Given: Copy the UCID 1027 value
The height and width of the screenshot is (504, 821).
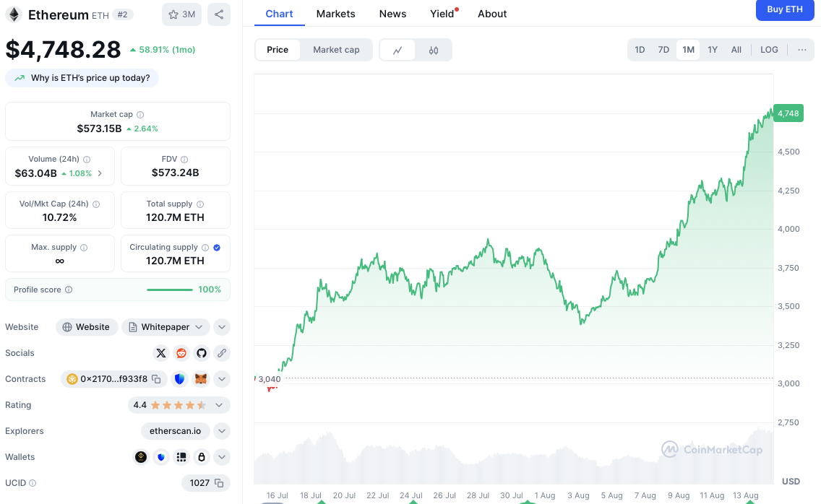Looking at the screenshot, I should (x=220, y=484).
